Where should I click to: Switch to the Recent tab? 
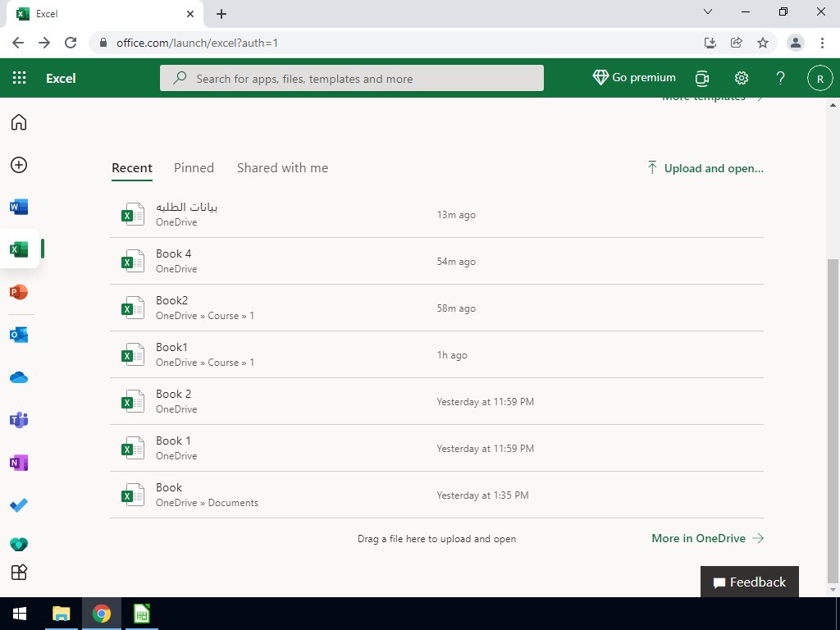(x=132, y=168)
